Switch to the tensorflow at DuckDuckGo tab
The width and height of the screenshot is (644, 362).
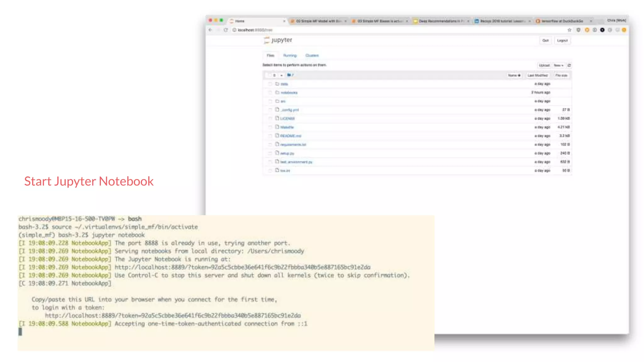(x=562, y=21)
